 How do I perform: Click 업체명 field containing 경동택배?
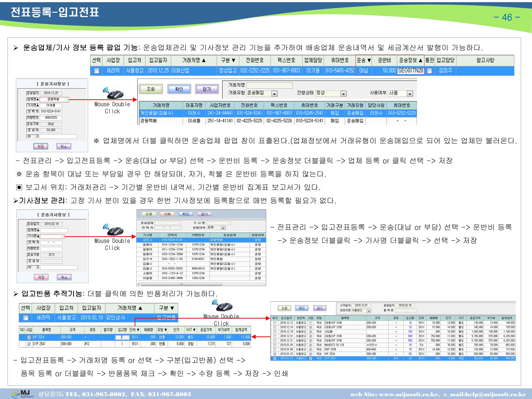click(54, 99)
